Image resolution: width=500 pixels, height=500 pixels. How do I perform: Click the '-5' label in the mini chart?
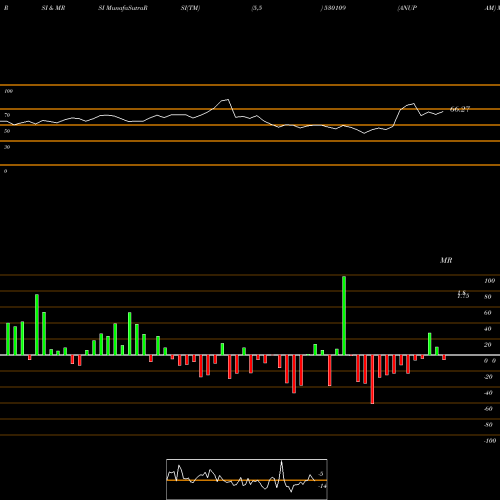pos(321,474)
